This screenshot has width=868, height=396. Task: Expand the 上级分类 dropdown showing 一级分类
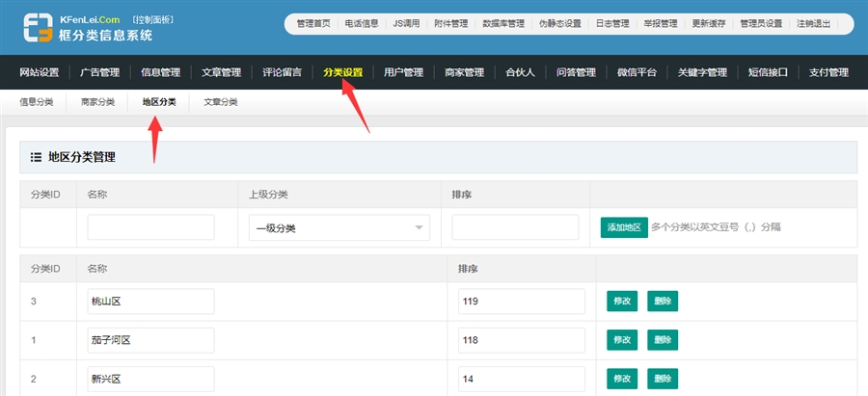point(339,227)
